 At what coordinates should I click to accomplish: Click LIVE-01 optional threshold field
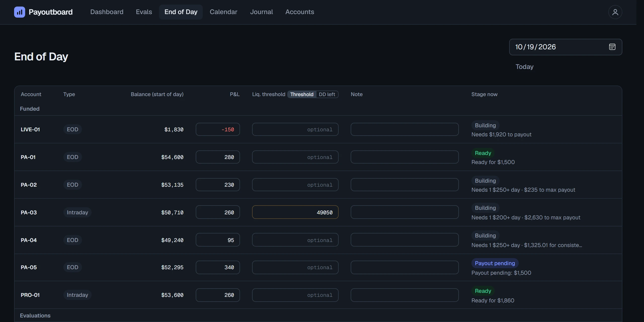295,129
